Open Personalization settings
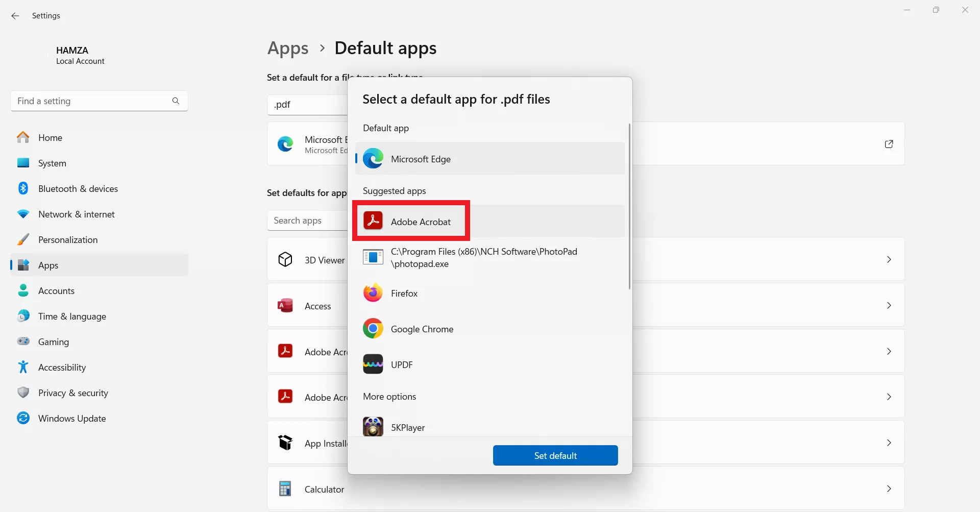The image size is (980, 512). (x=67, y=239)
